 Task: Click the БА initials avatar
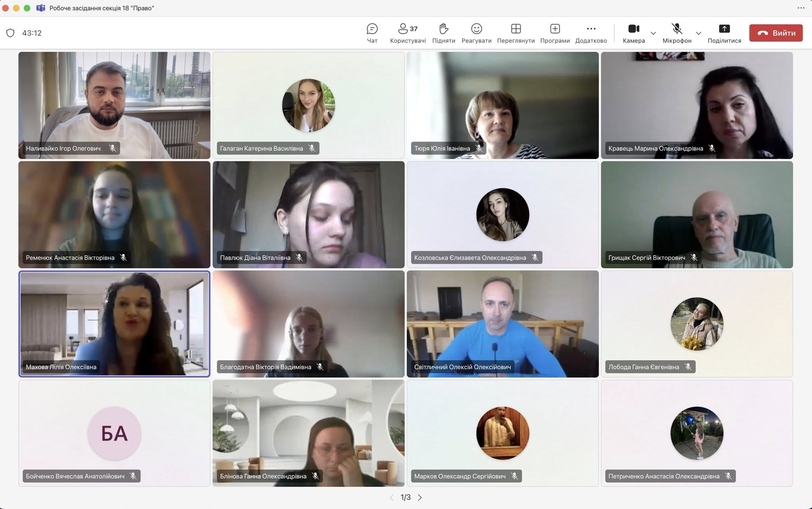(114, 433)
